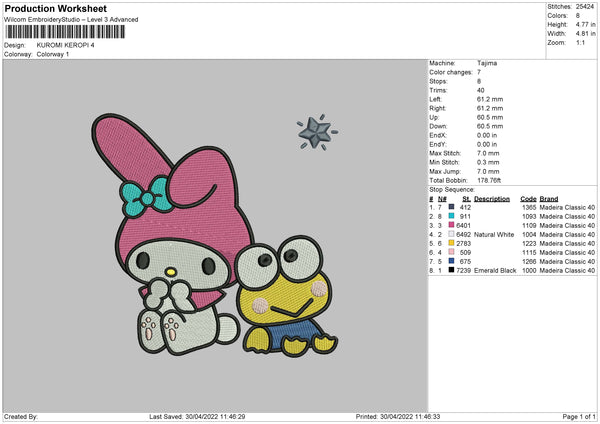Click the trims value '40'

481,90
